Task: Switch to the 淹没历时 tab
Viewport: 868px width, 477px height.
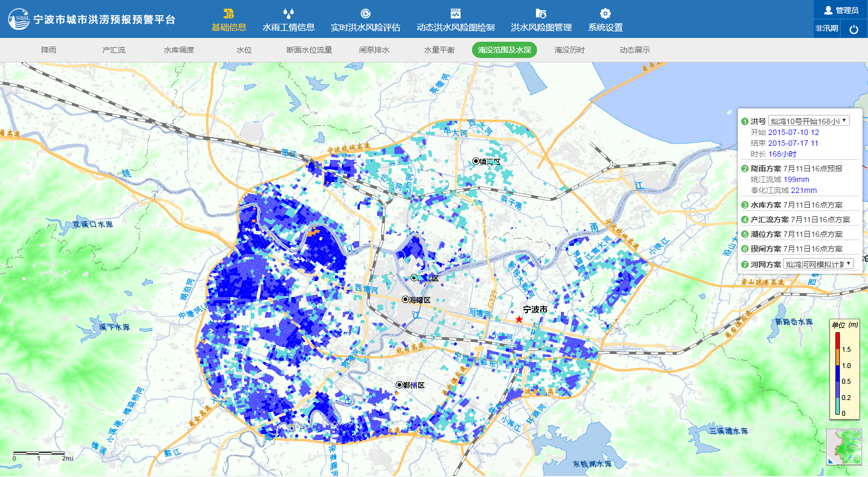Action: [569, 50]
